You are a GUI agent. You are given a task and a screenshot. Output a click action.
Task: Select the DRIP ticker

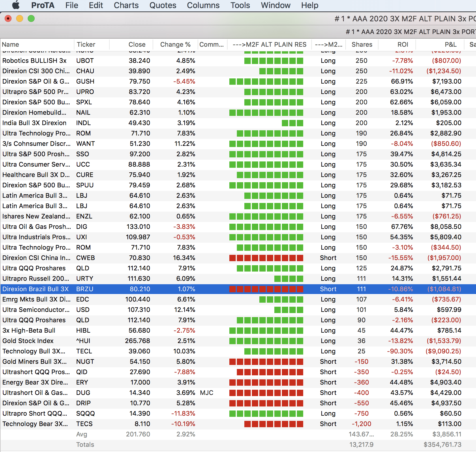coord(83,403)
